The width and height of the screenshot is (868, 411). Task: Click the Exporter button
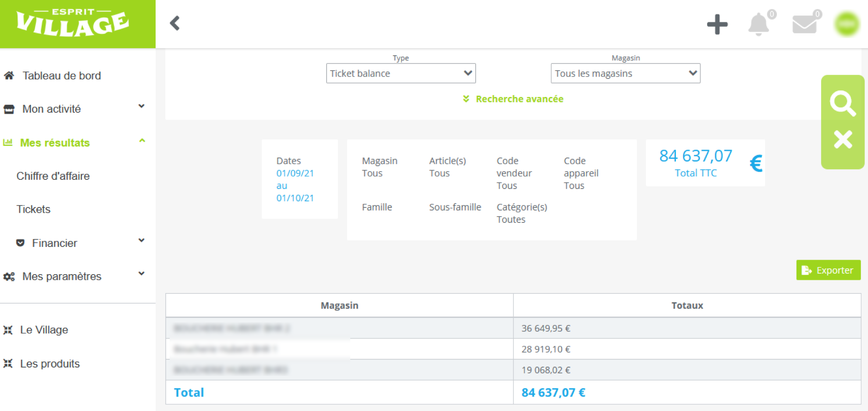(x=828, y=270)
